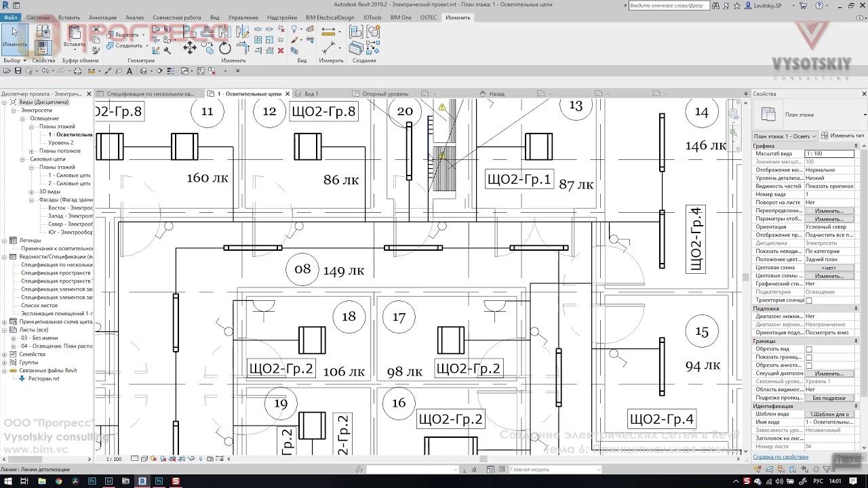Select Уровень 2 in project browser
The height and width of the screenshot is (488, 868).
(61, 143)
